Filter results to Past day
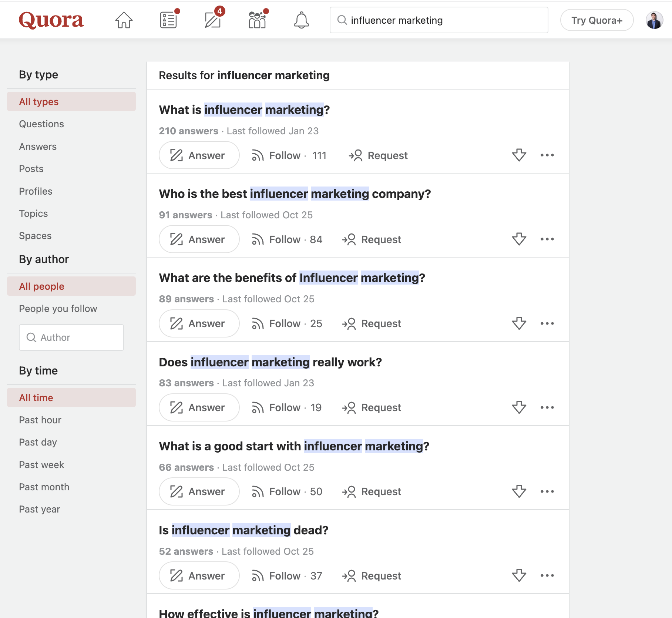672x618 pixels. [38, 442]
